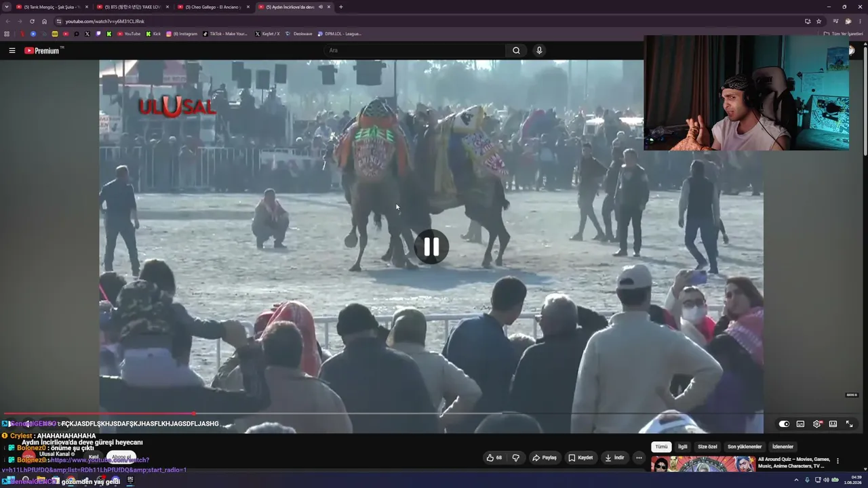
Task: Save video using the Kaydet button
Action: coord(580,457)
